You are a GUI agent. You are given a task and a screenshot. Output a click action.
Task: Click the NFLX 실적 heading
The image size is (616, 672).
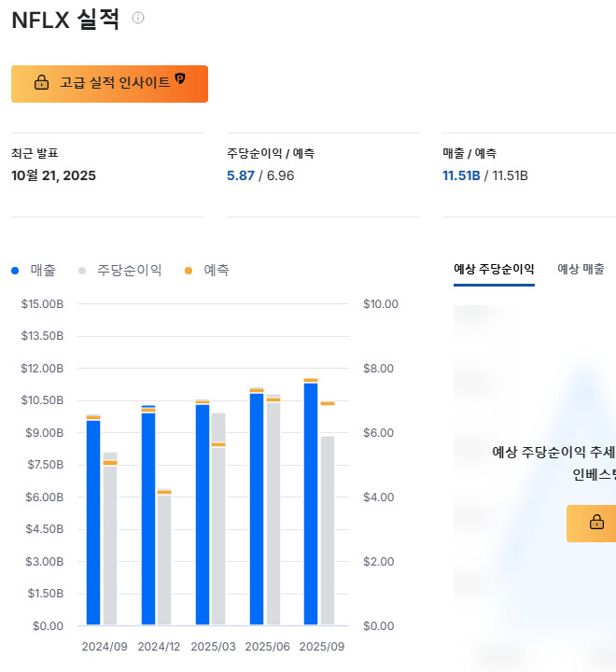[x=65, y=20]
